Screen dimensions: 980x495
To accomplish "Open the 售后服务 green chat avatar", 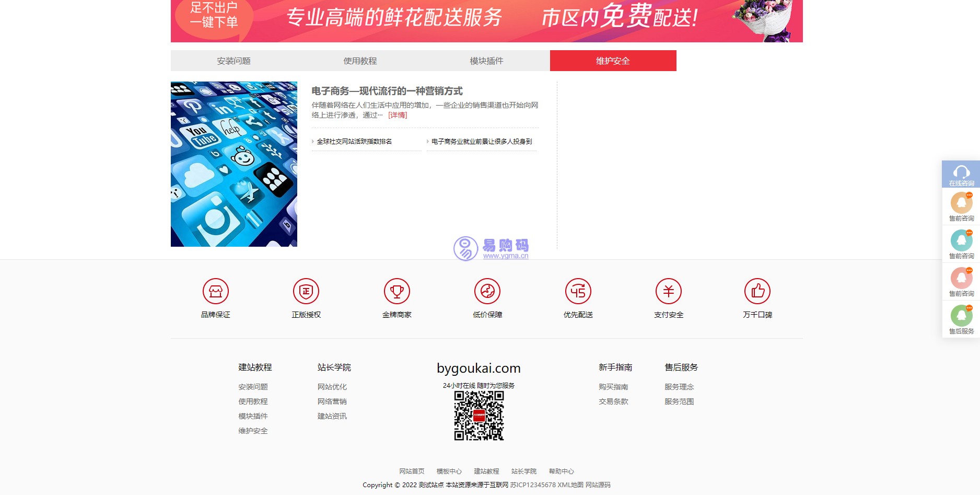I will tap(961, 317).
